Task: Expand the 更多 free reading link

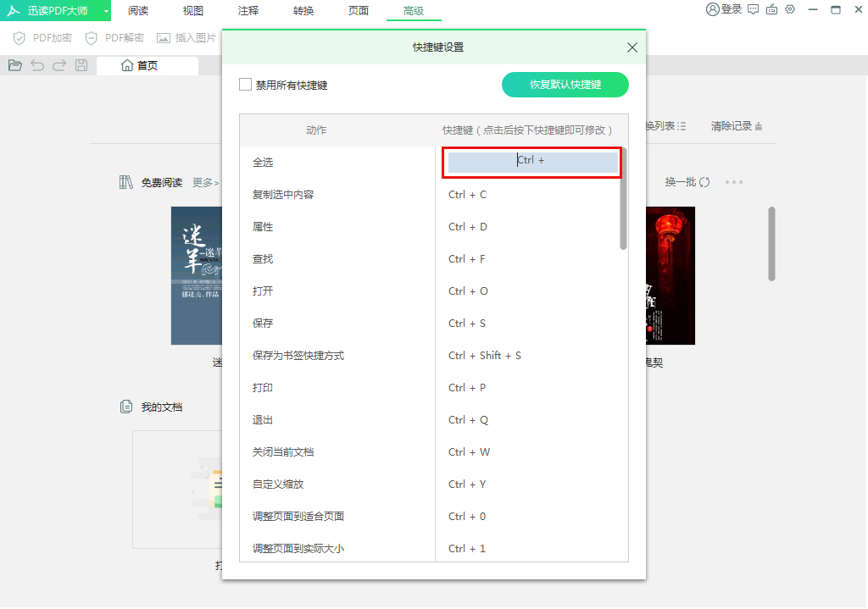Action: pyautogui.click(x=206, y=182)
